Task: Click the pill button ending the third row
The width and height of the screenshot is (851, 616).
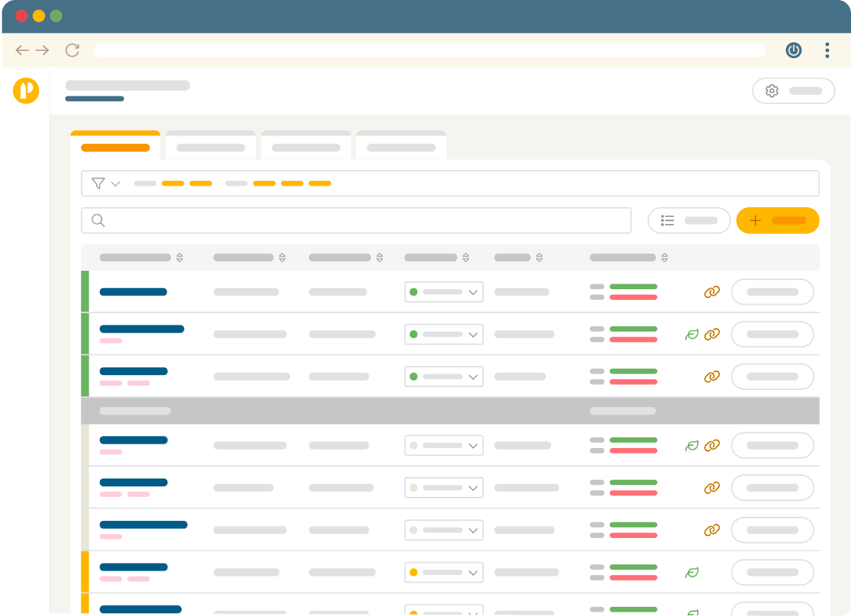Action: click(x=772, y=377)
